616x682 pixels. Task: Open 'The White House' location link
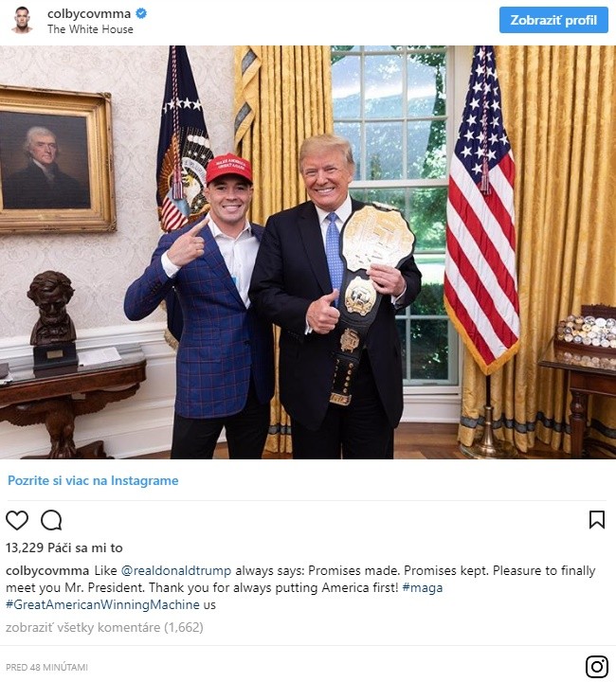tap(90, 29)
